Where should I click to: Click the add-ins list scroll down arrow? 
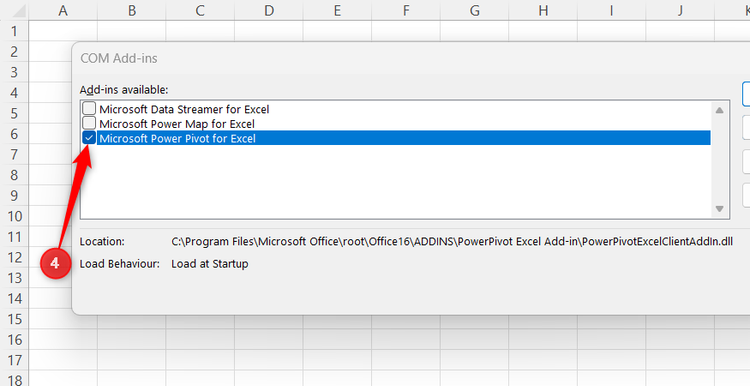tap(719, 209)
